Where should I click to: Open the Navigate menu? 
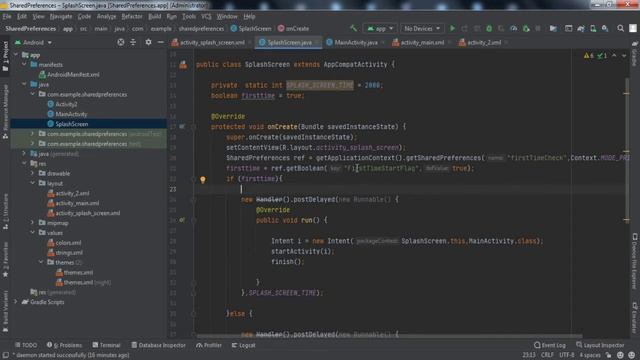pos(61,16)
